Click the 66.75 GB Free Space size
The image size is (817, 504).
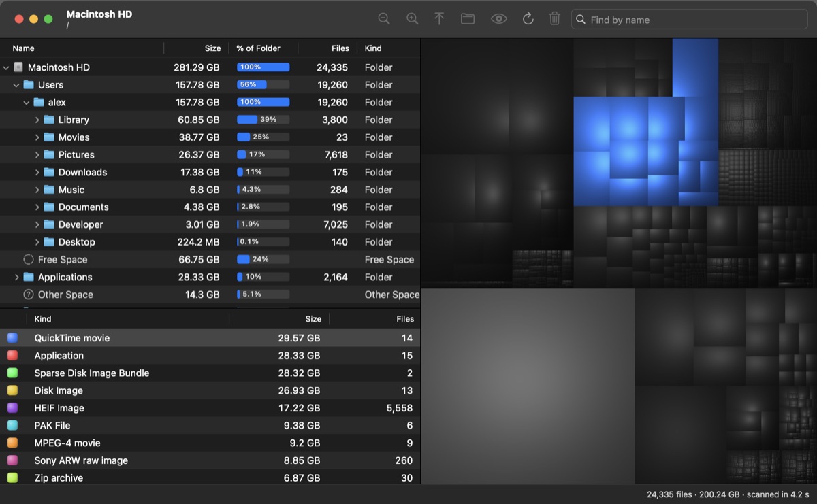point(199,260)
